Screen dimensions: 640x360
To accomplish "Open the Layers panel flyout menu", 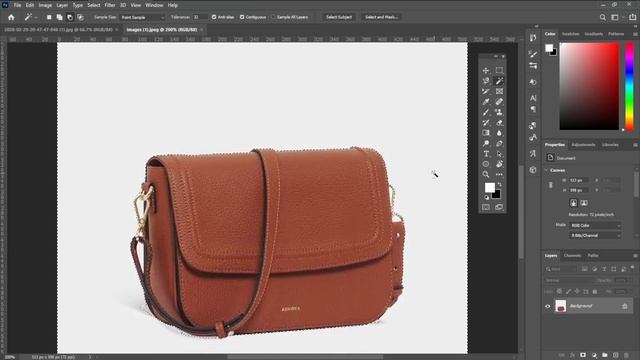I will pos(635,256).
